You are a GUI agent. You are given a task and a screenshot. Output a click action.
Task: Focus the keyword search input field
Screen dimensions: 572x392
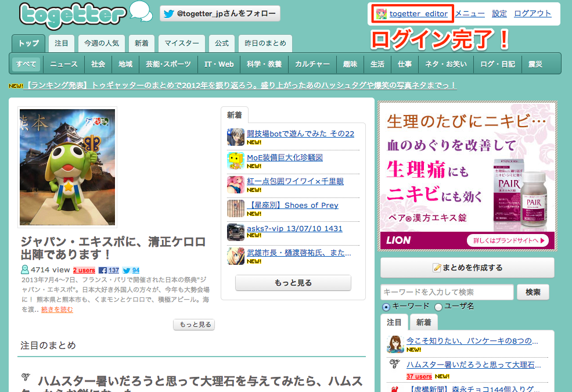coord(447,292)
